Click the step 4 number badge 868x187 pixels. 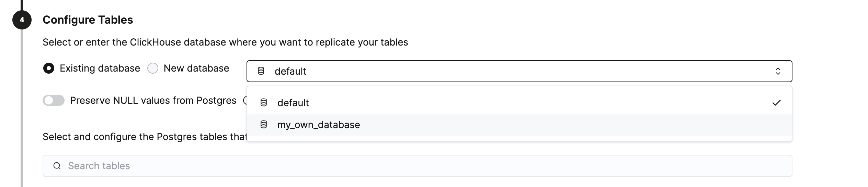click(22, 20)
